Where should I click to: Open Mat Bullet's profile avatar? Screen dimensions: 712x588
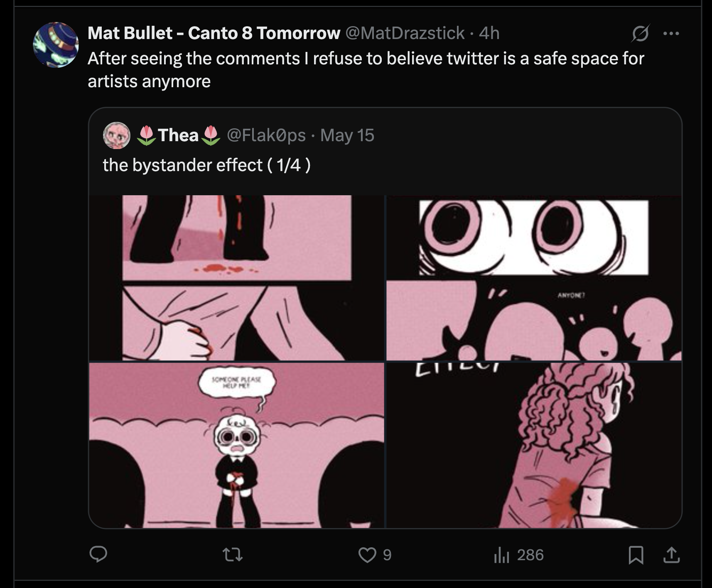(56, 45)
